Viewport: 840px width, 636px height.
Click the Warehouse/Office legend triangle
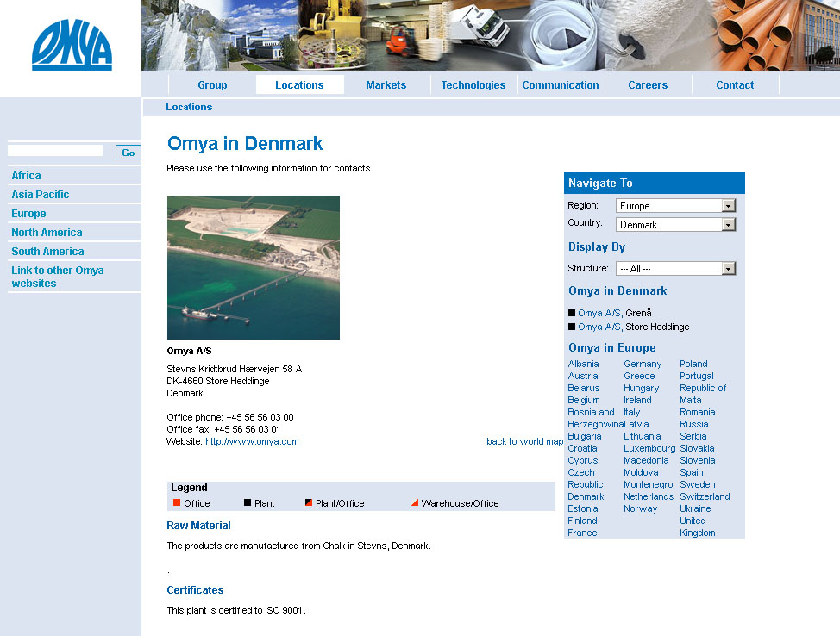coord(415,502)
